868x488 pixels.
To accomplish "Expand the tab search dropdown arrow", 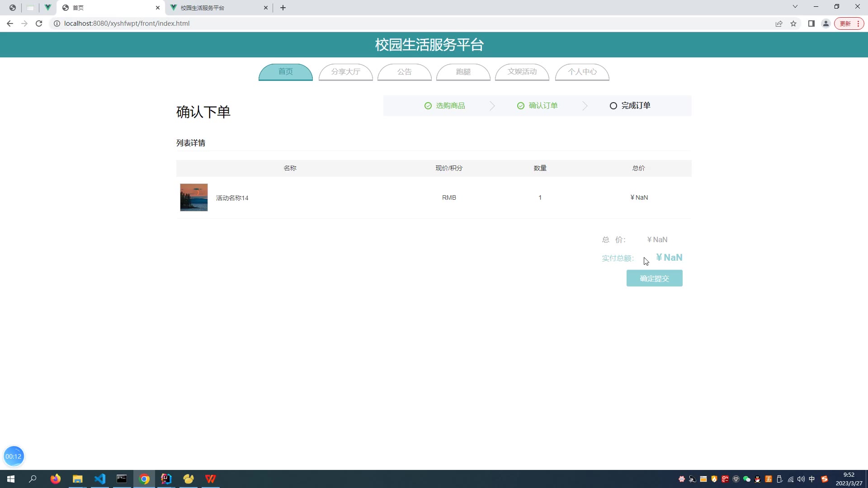I will [x=795, y=7].
